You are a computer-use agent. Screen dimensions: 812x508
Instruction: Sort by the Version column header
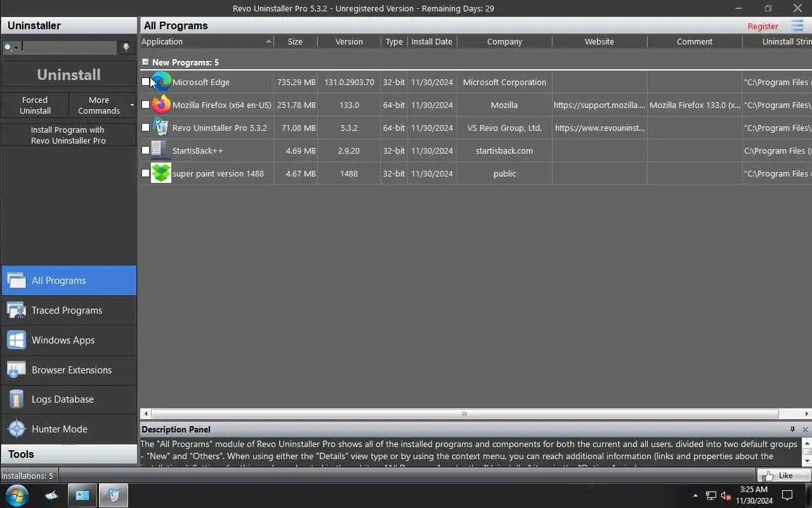pos(349,41)
